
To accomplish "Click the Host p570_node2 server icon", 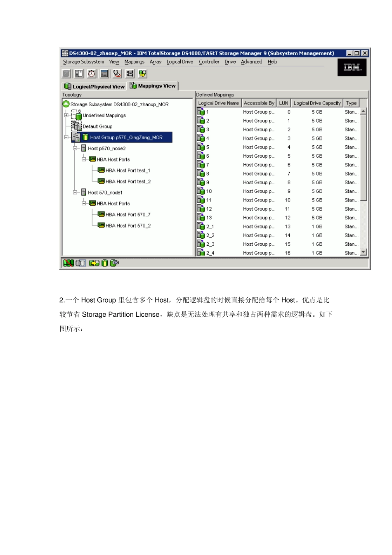I will point(84,148).
